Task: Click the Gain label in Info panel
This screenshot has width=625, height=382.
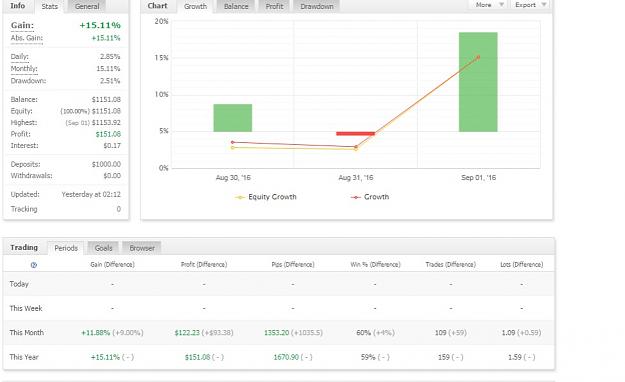Action: (22, 26)
